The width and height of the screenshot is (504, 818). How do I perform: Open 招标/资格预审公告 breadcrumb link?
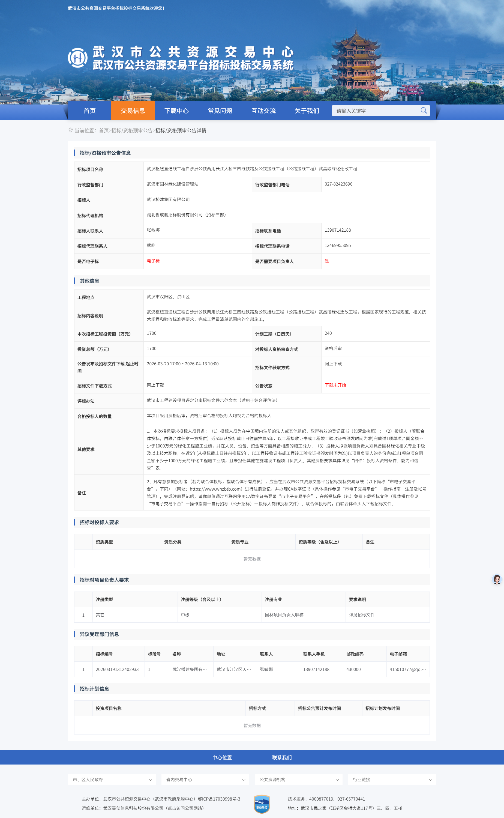[x=132, y=131]
